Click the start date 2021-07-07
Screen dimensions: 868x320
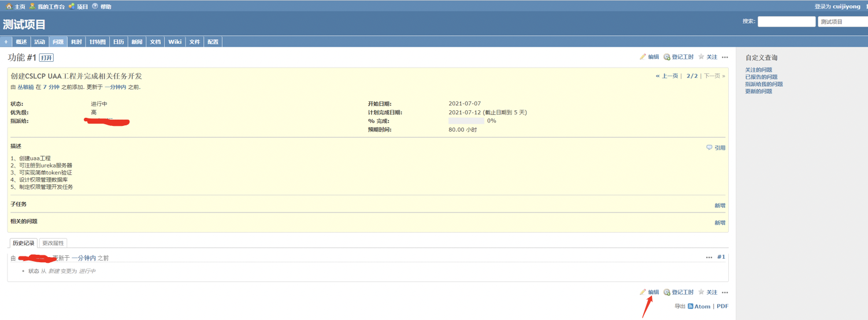[x=465, y=104]
